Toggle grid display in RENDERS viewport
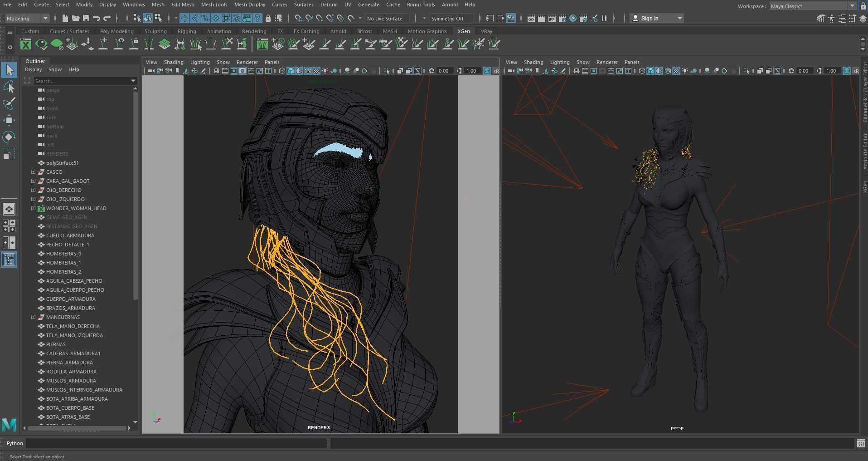Screen dimensions: 868x461 217,71
